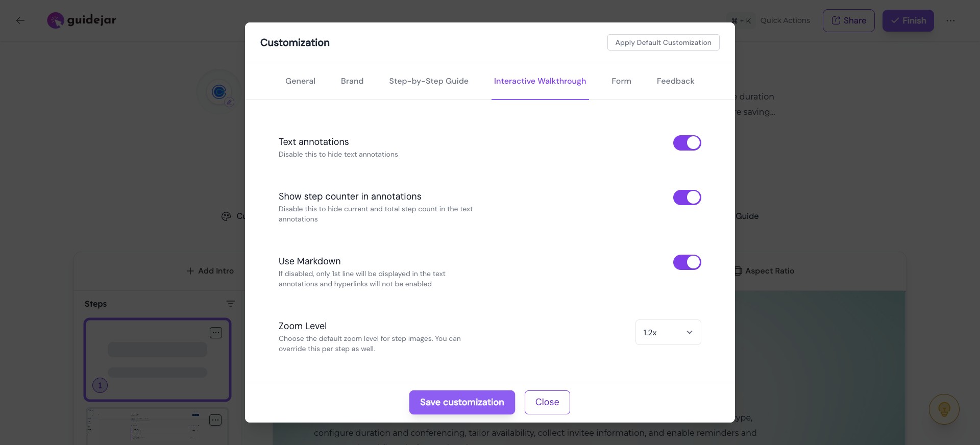Click the steps filter icon
The width and height of the screenshot is (980, 445).
[x=231, y=304]
